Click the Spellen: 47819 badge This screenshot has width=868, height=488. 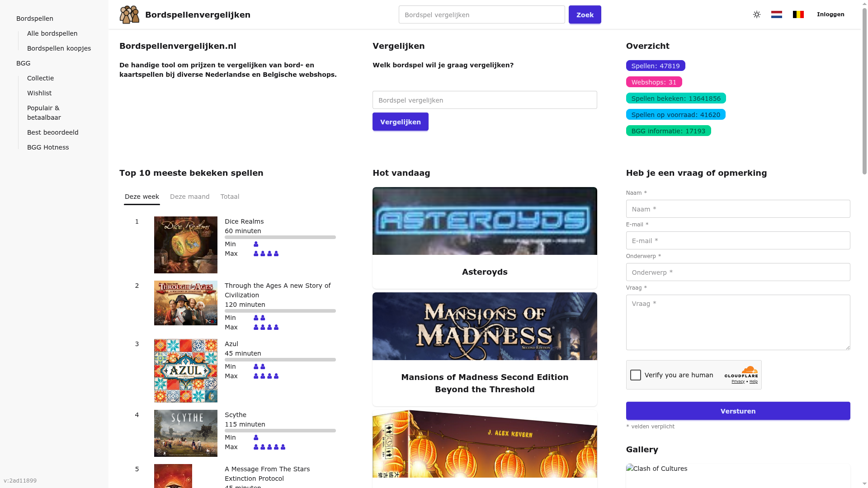656,66
